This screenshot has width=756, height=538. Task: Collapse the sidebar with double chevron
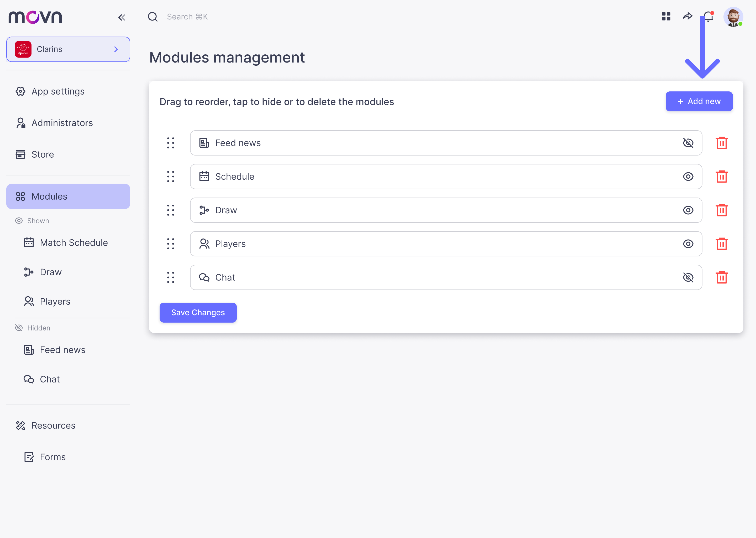[122, 18]
